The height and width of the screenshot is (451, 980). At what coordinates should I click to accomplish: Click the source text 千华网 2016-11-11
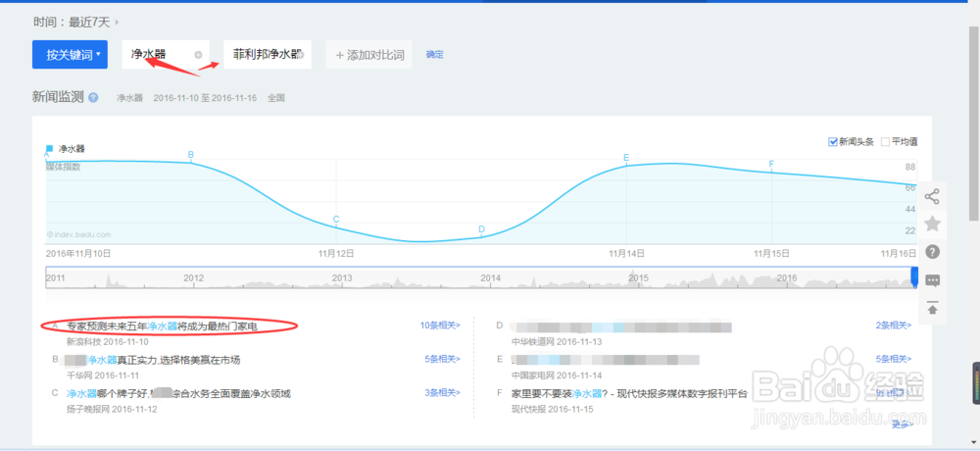tap(103, 376)
